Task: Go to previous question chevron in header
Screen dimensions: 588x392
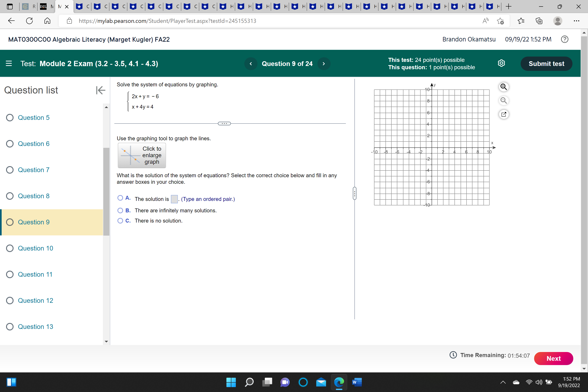Action: click(x=251, y=64)
